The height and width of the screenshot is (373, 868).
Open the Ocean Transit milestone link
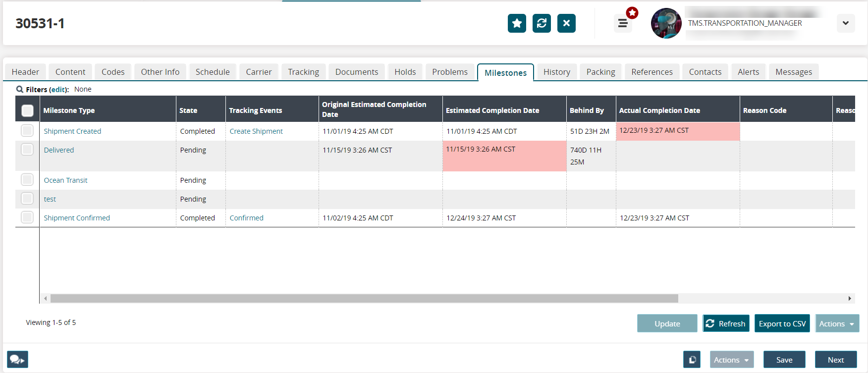pos(65,180)
